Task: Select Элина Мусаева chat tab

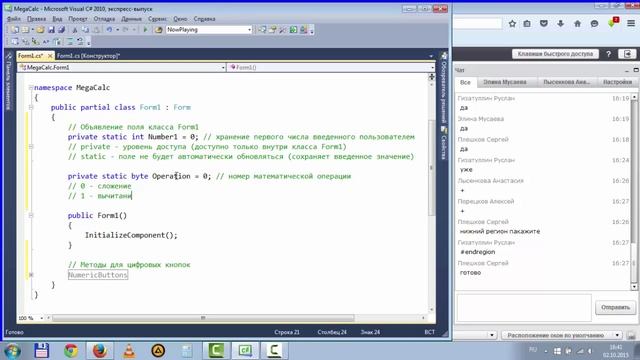Action: (x=505, y=82)
